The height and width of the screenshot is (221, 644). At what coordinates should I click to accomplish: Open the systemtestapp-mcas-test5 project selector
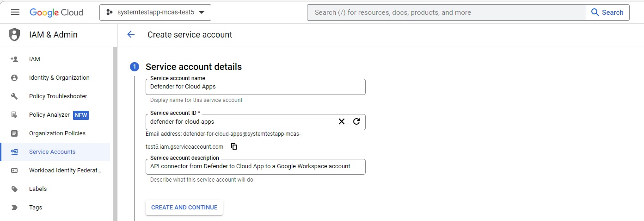(155, 13)
